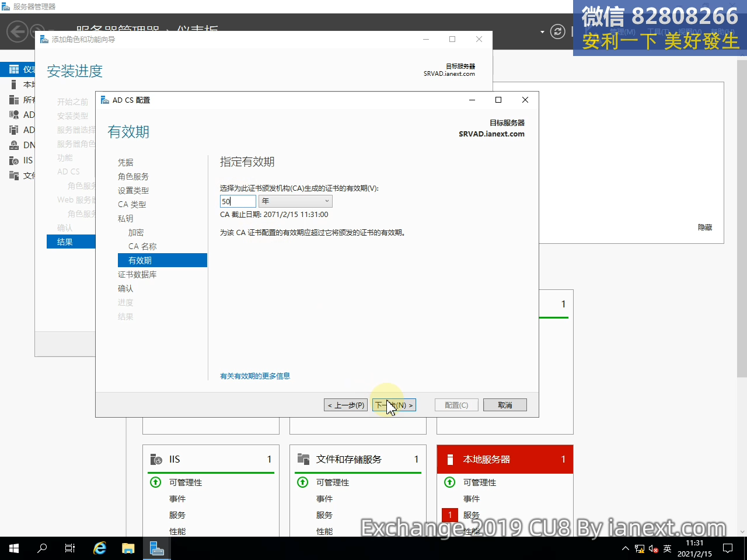The image size is (747, 560).
Task: Open the Windows Start menu
Action: tap(14, 548)
